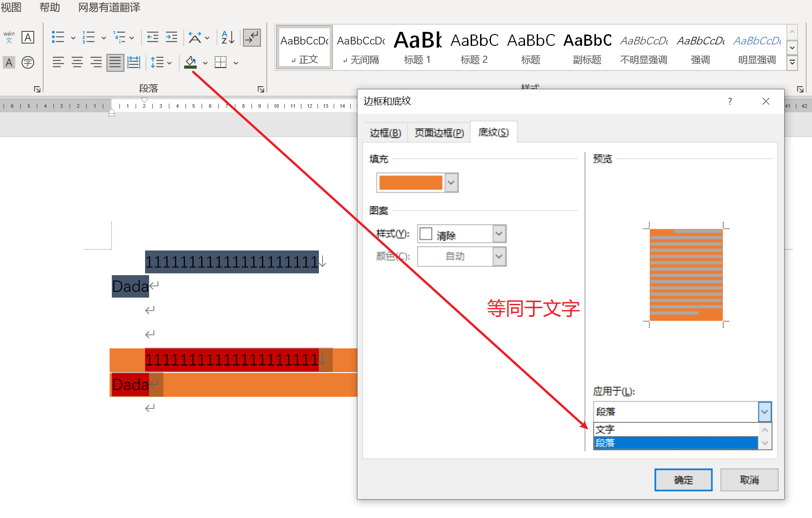Click the bullet list icon
812x518 pixels.
coord(58,37)
